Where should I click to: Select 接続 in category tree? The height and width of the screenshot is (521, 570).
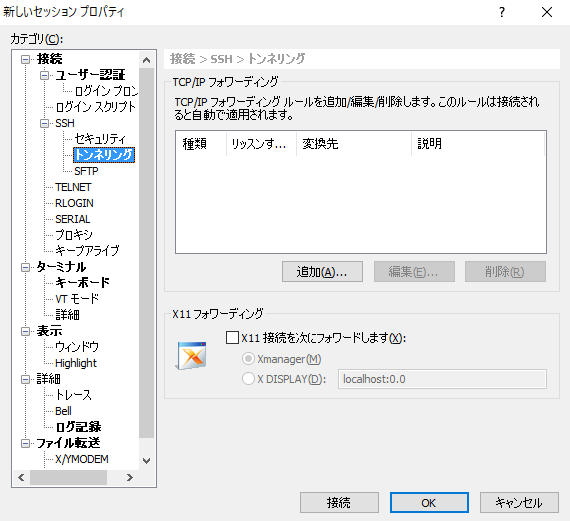coord(49,59)
